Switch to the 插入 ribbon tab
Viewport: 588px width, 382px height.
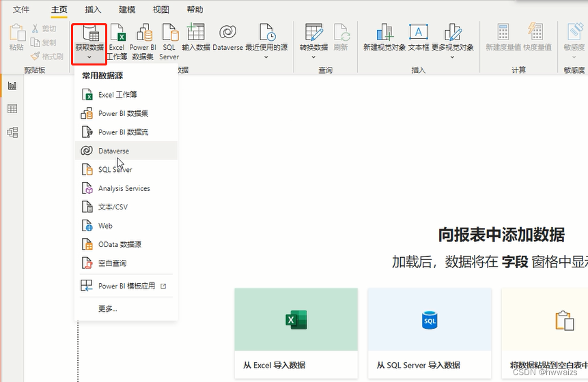93,10
